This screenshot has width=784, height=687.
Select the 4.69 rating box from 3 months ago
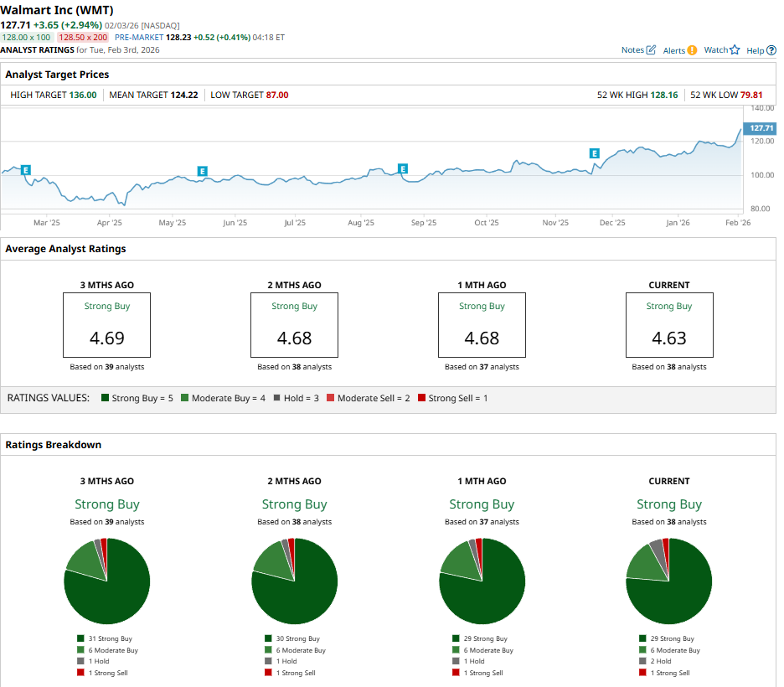click(107, 325)
